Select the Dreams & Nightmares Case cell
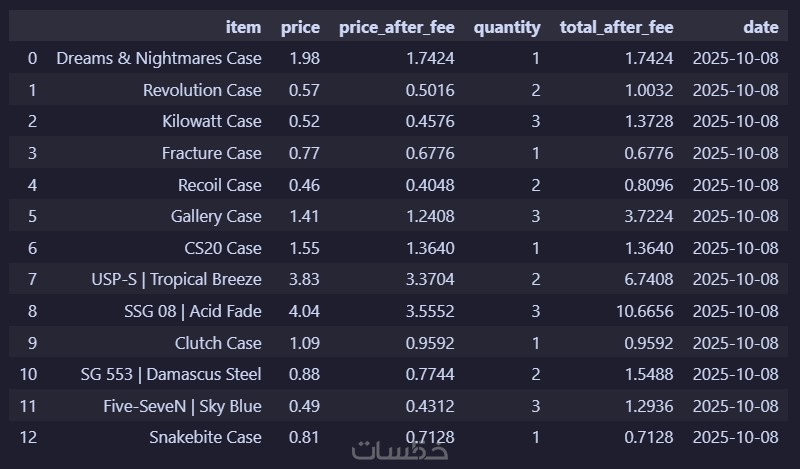The width and height of the screenshot is (800, 469). coord(159,59)
